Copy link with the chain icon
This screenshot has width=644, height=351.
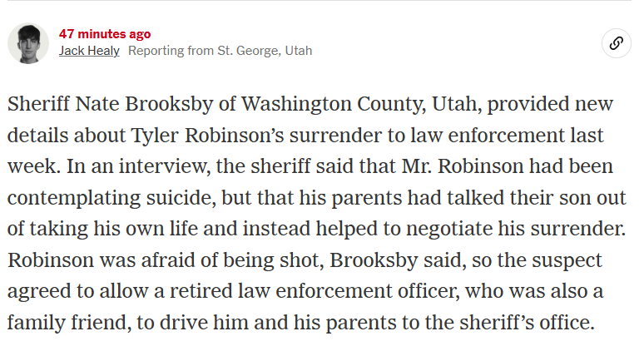pyautogui.click(x=616, y=43)
